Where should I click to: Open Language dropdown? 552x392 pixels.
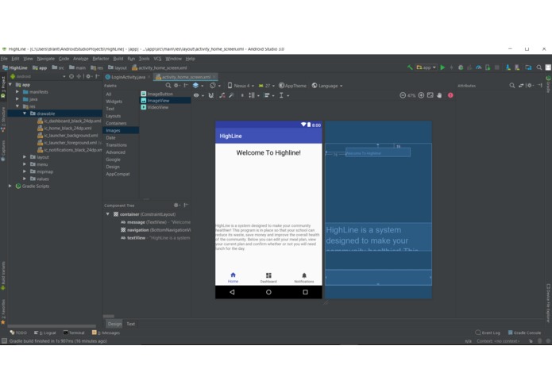point(327,86)
